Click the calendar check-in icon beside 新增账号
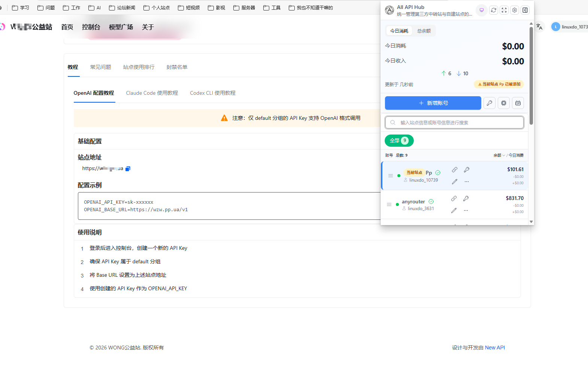The image size is (588, 373). [x=518, y=103]
